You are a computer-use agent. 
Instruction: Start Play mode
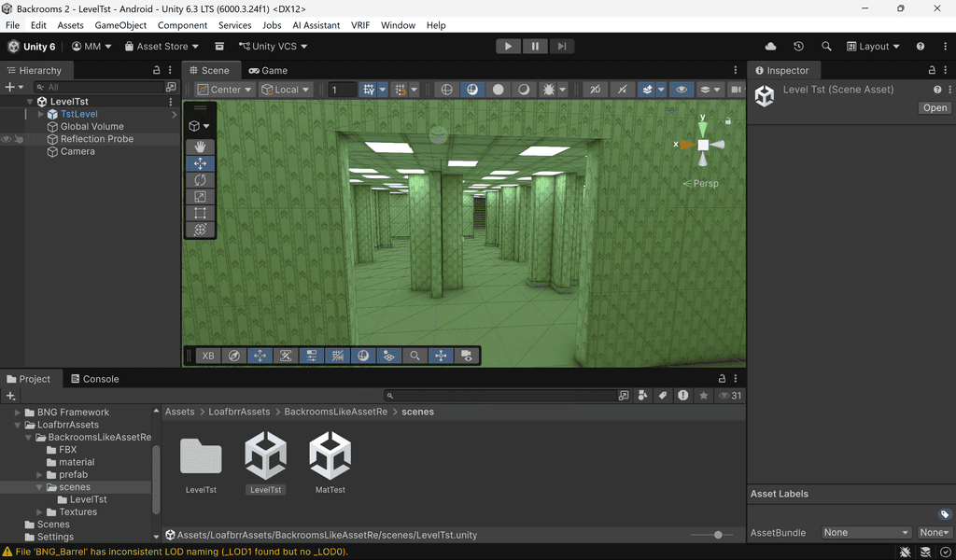click(508, 47)
